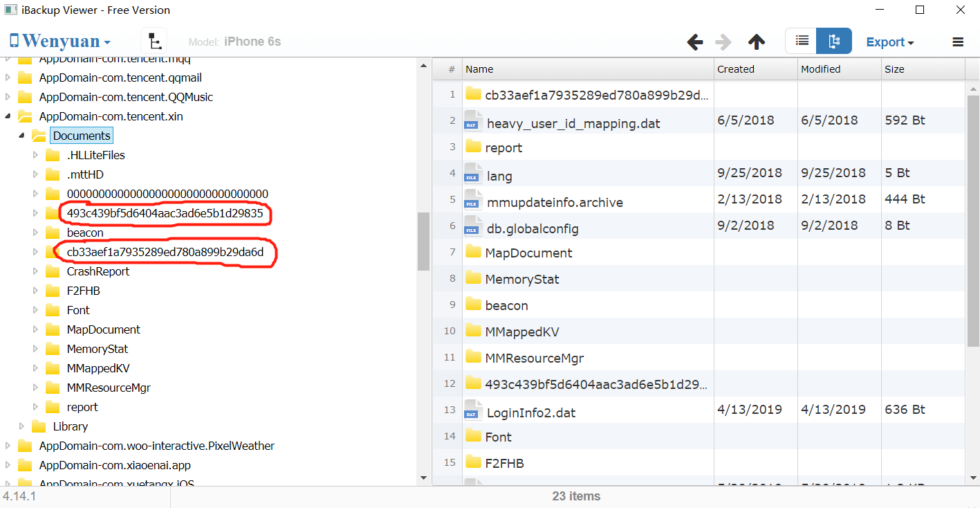Image resolution: width=980 pixels, height=508 pixels.
Task: Click the lang file icon
Action: pos(473,172)
